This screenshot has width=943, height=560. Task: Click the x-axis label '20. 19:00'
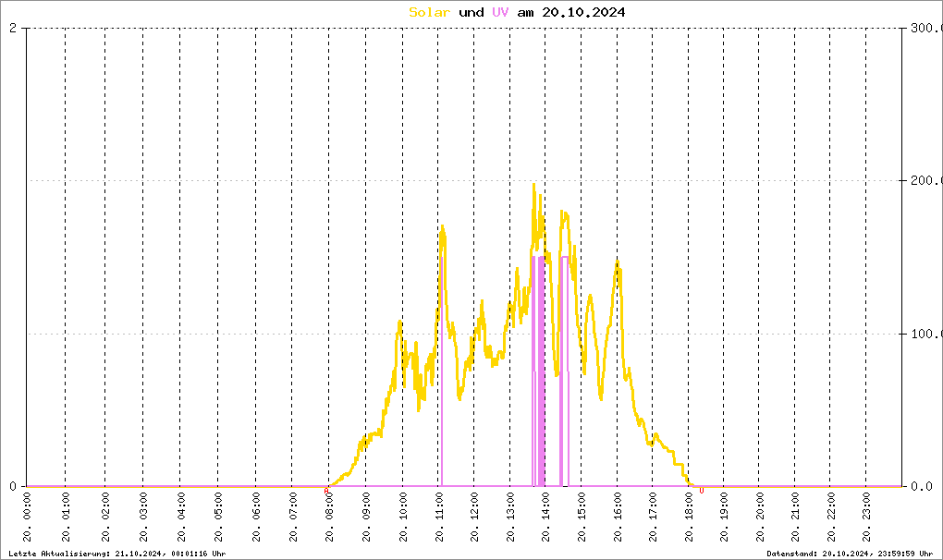[724, 517]
